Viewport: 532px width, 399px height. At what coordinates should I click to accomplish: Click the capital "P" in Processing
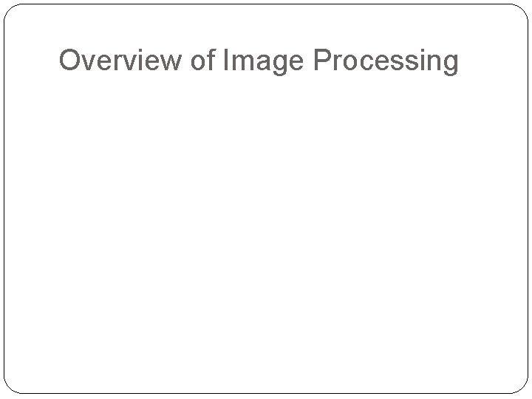(x=323, y=60)
